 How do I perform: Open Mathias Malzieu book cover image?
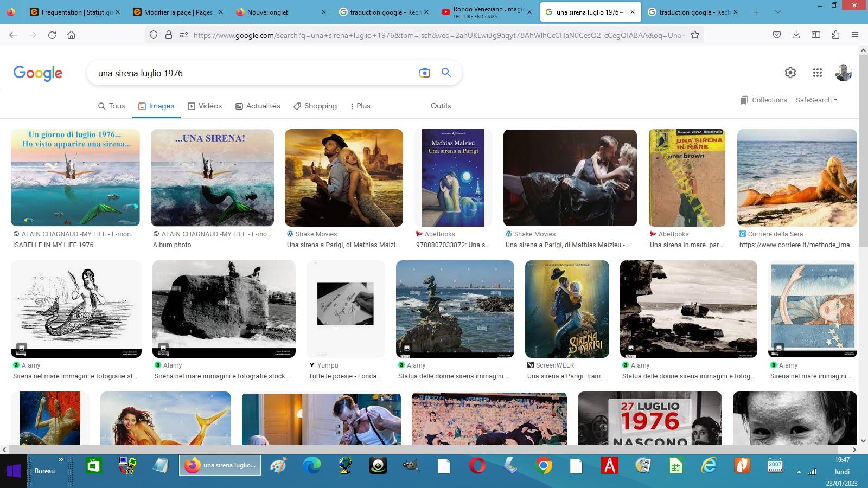click(x=453, y=177)
